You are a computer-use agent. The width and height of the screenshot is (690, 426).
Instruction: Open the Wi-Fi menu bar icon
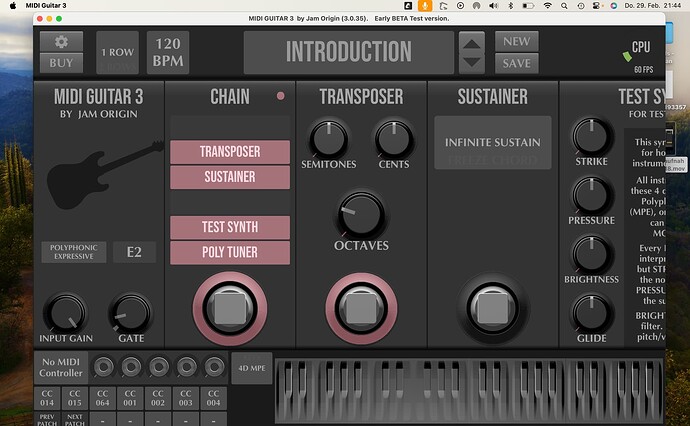547,6
